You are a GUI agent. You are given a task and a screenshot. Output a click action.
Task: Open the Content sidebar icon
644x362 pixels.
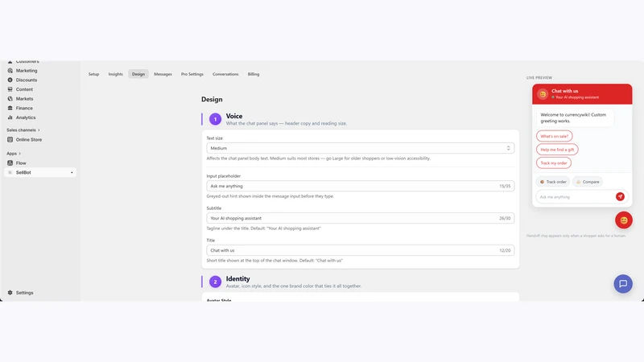coord(10,89)
